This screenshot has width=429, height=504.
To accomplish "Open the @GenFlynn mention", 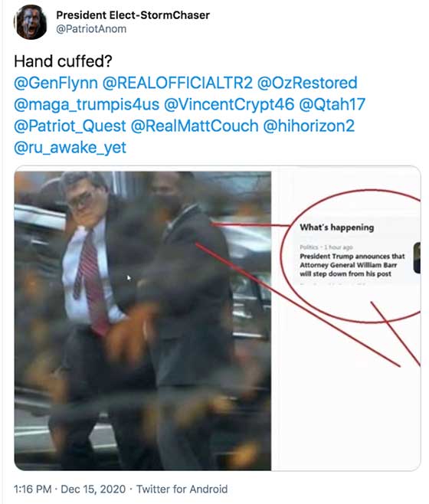I will pos(56,83).
